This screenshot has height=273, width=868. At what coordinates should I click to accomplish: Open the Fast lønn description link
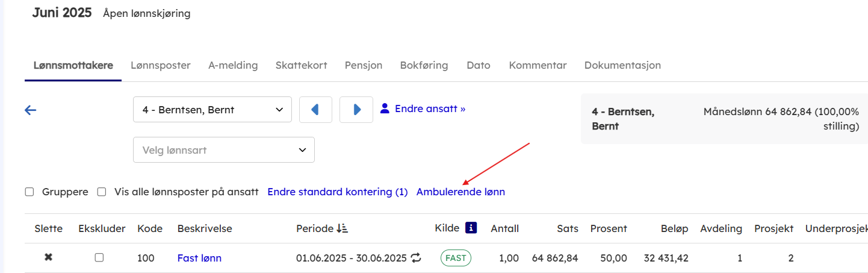[x=199, y=258]
